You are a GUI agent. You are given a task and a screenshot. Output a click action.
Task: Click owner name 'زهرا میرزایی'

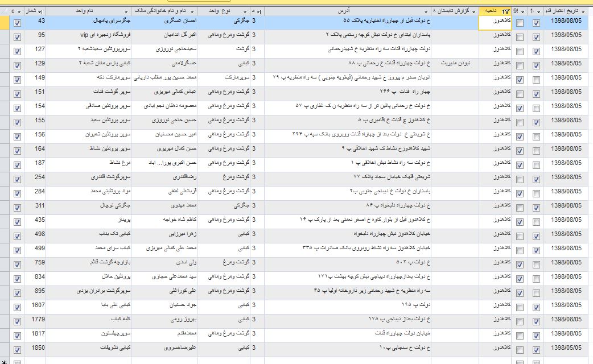[x=183, y=234]
